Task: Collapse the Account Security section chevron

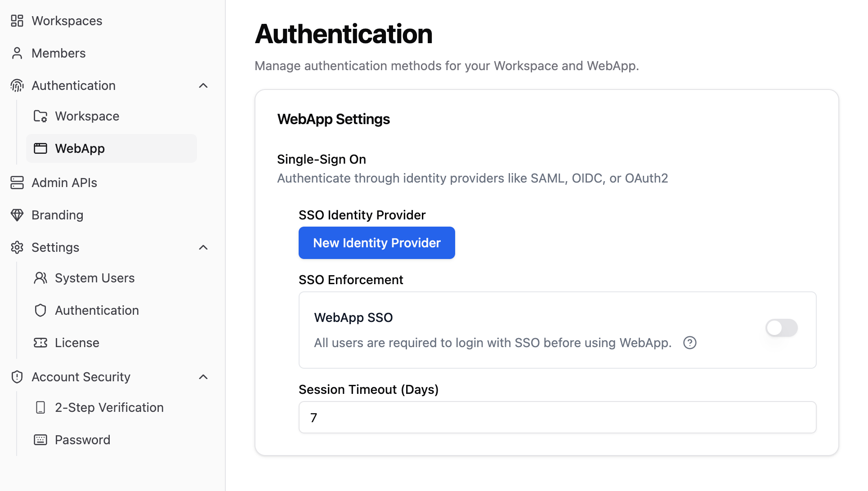Action: 203,377
